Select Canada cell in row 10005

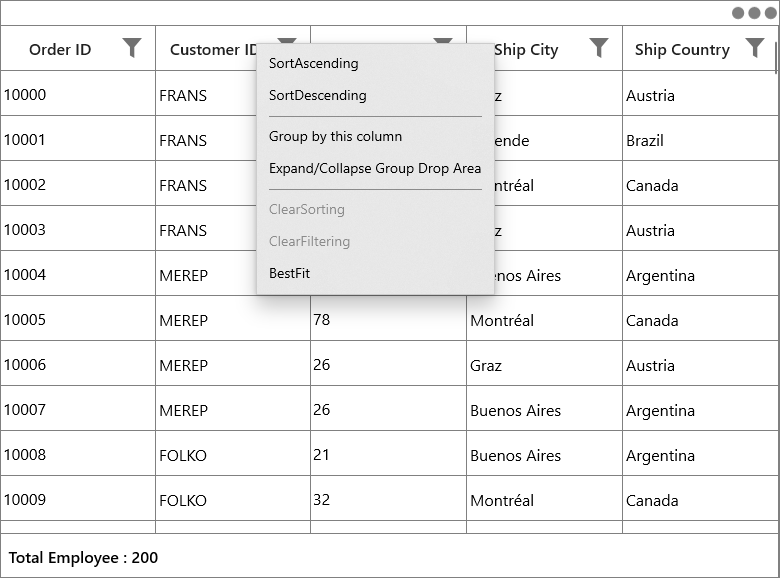coord(700,318)
